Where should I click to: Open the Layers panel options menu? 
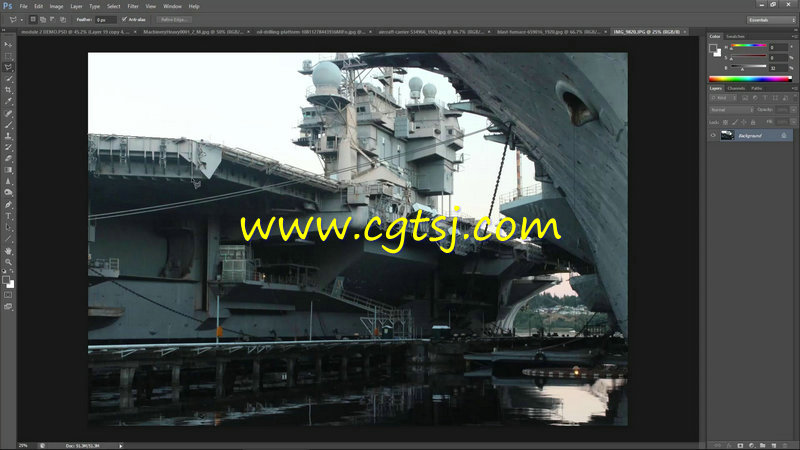click(x=794, y=88)
